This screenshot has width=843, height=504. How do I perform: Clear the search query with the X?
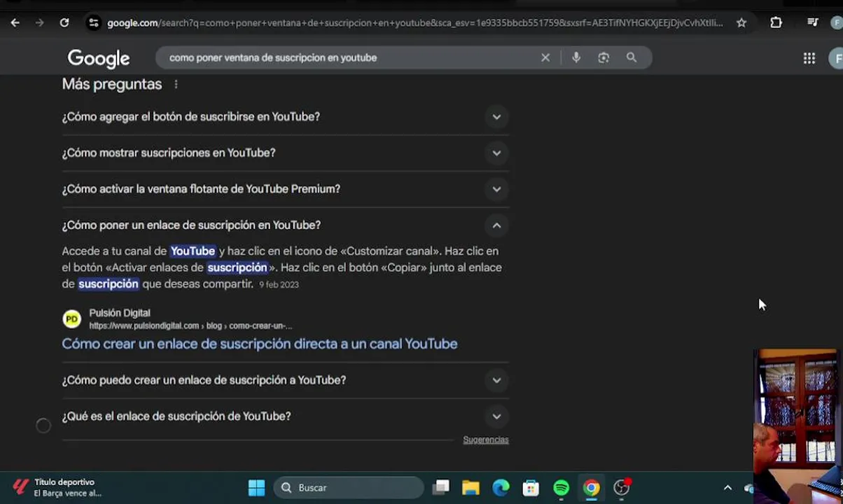[x=545, y=57]
